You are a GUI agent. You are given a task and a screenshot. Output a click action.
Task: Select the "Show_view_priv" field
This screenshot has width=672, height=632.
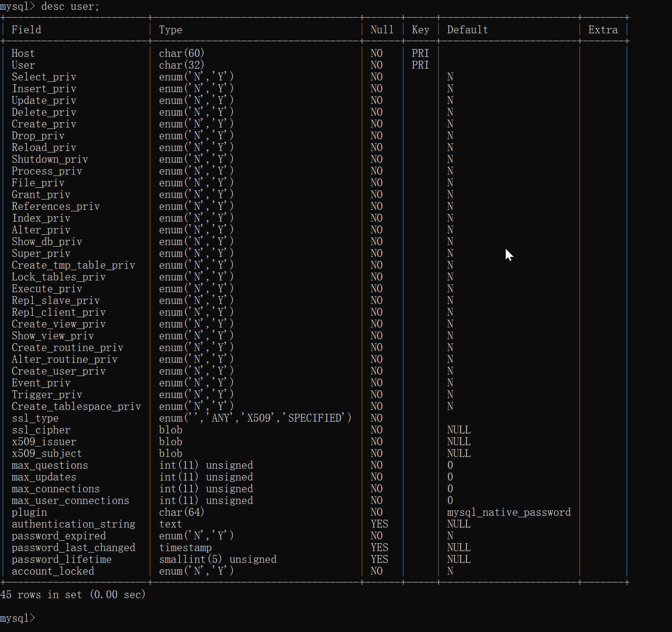[53, 336]
